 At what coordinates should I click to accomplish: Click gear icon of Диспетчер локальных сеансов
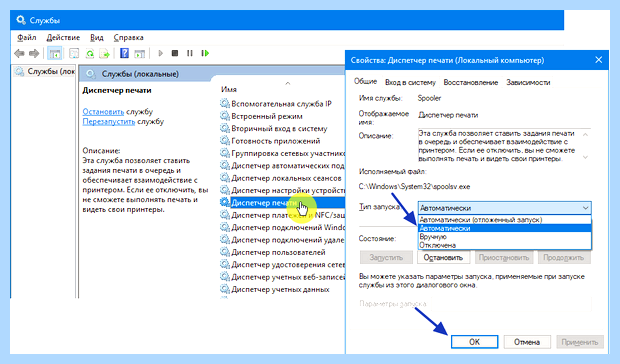click(225, 178)
